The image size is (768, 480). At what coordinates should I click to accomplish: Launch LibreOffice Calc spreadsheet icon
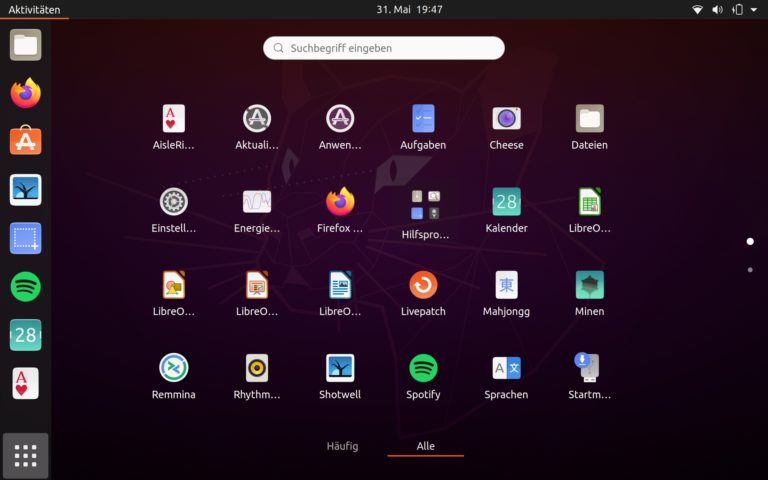click(590, 201)
